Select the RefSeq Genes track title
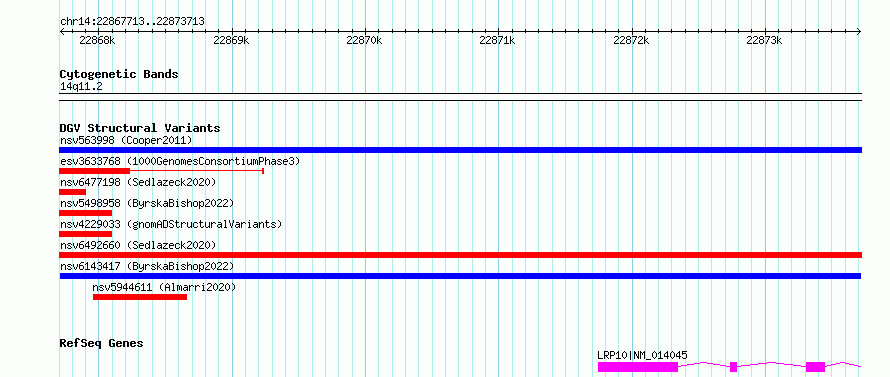 pos(102,344)
